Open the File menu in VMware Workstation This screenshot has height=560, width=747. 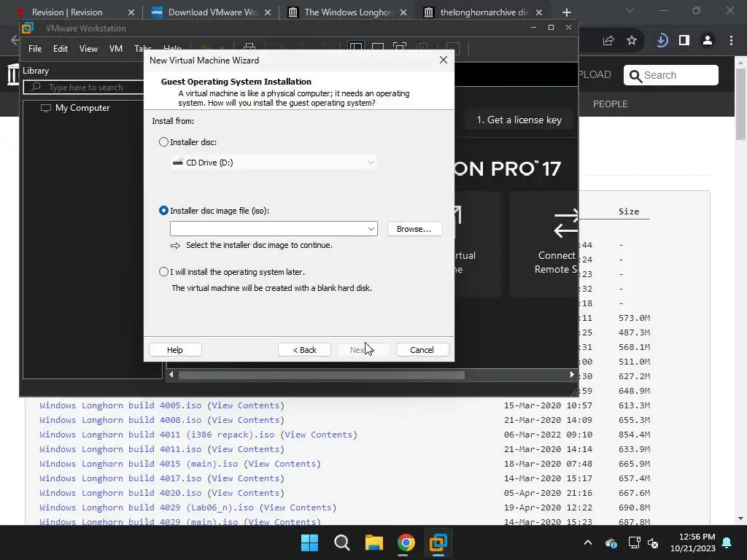pos(35,49)
